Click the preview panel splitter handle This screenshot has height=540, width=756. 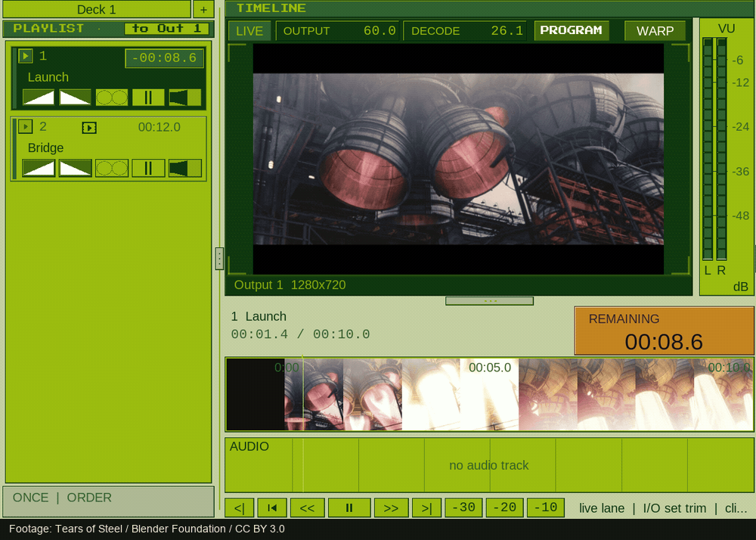tap(489, 301)
